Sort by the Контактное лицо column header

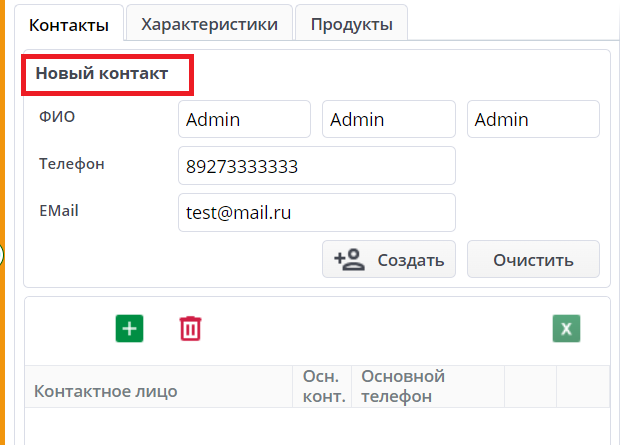point(106,391)
